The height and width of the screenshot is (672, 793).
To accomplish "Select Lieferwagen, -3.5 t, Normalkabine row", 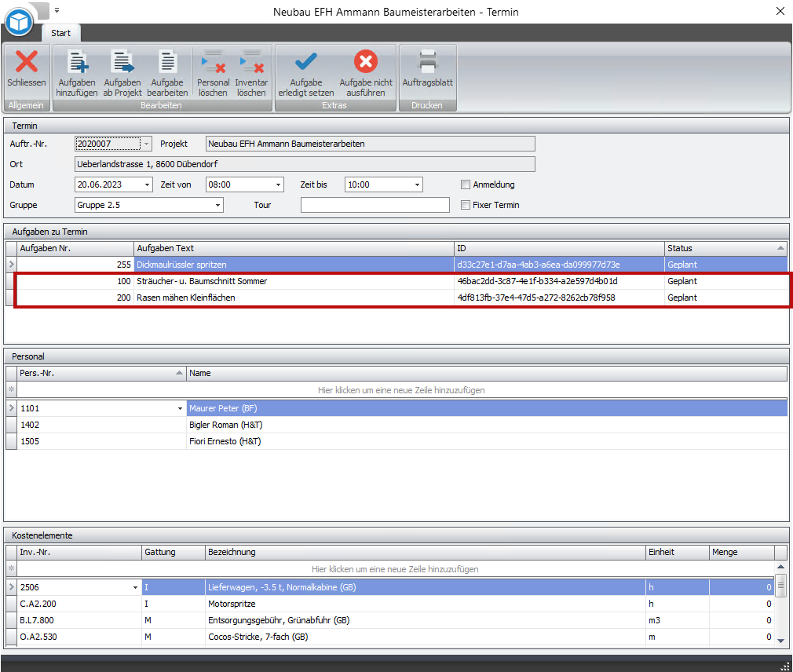I will point(396,587).
